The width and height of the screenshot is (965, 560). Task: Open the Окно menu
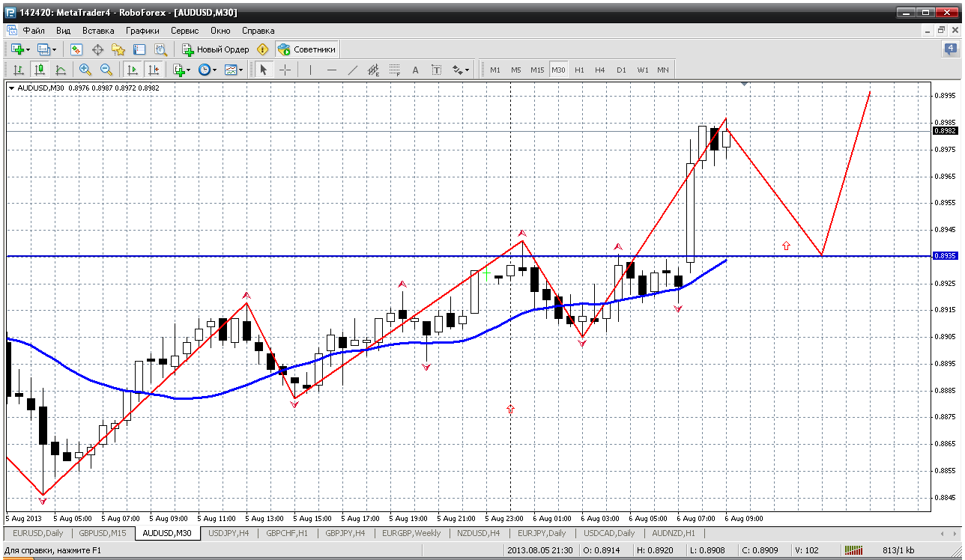(x=220, y=31)
